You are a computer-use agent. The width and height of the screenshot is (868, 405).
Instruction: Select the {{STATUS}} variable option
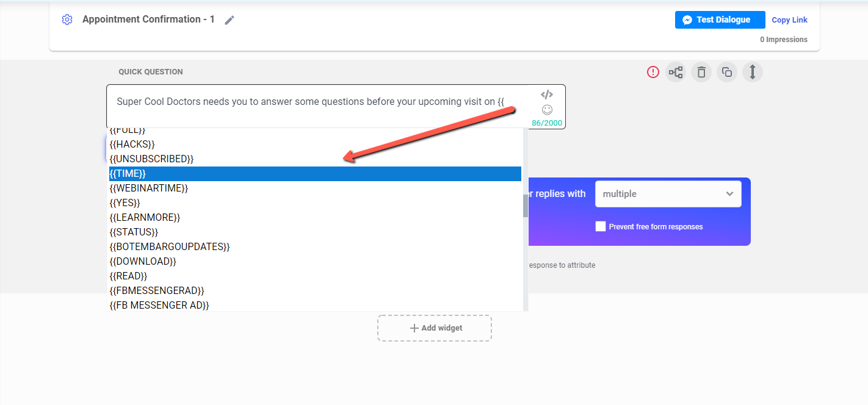tap(134, 232)
